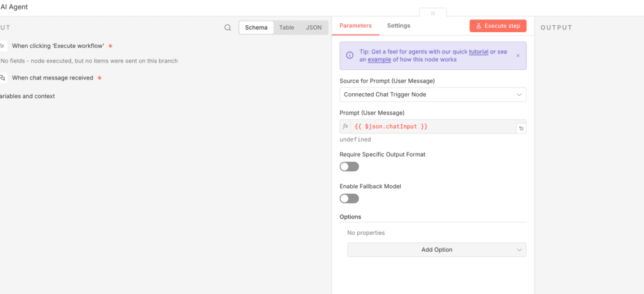The height and width of the screenshot is (294, 644).
Task: Click lightning bolt next to 'Execute workflow'
Action: click(x=111, y=46)
